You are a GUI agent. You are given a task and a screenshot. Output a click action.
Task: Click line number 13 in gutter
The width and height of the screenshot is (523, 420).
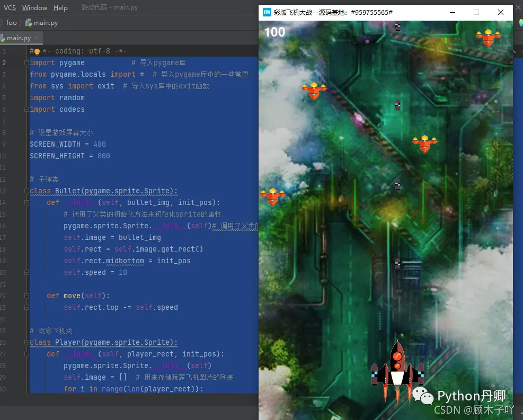coord(3,191)
